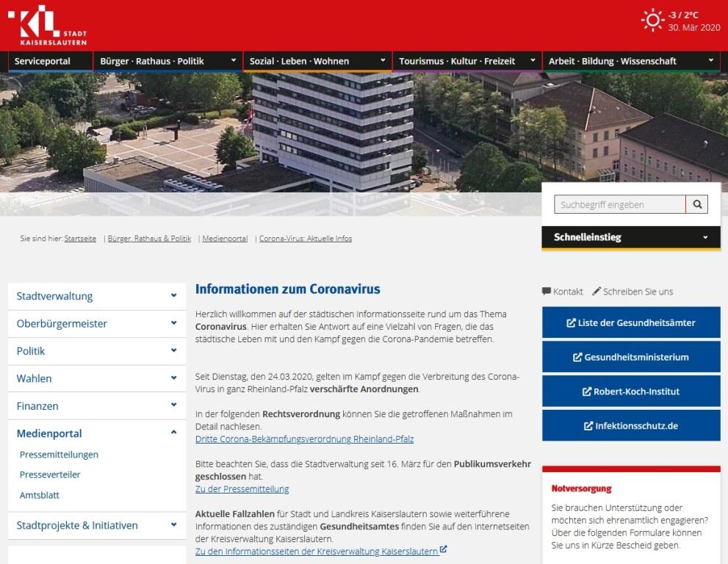This screenshot has width=728, height=564.
Task: Click external link icon after Kreisverwaltung link
Action: coord(444,550)
